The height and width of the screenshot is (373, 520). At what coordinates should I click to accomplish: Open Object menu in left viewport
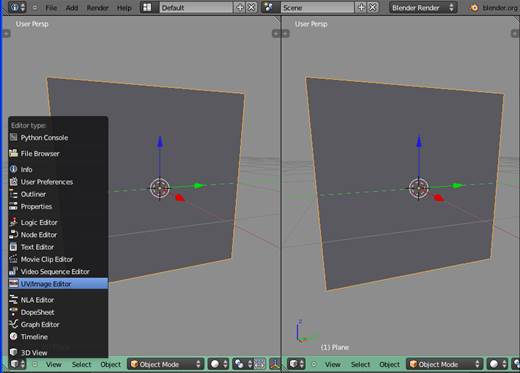pyautogui.click(x=110, y=364)
